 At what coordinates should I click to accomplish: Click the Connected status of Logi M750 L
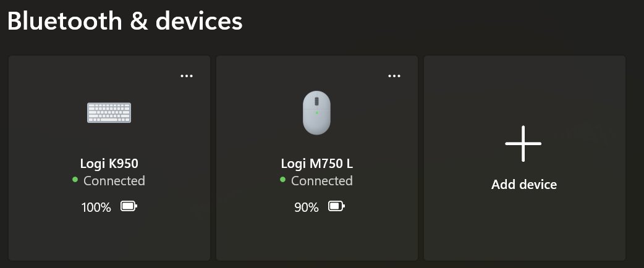tap(322, 181)
